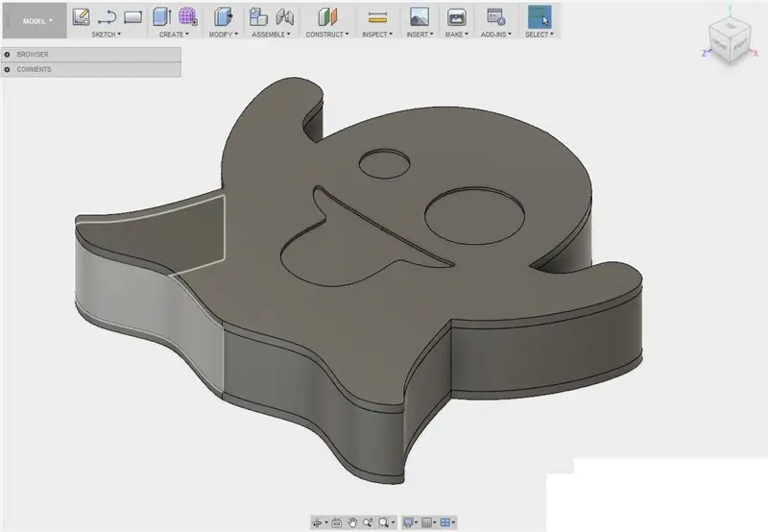768x532 pixels.
Task: Select the Rectangle sketch tool
Action: point(132,17)
